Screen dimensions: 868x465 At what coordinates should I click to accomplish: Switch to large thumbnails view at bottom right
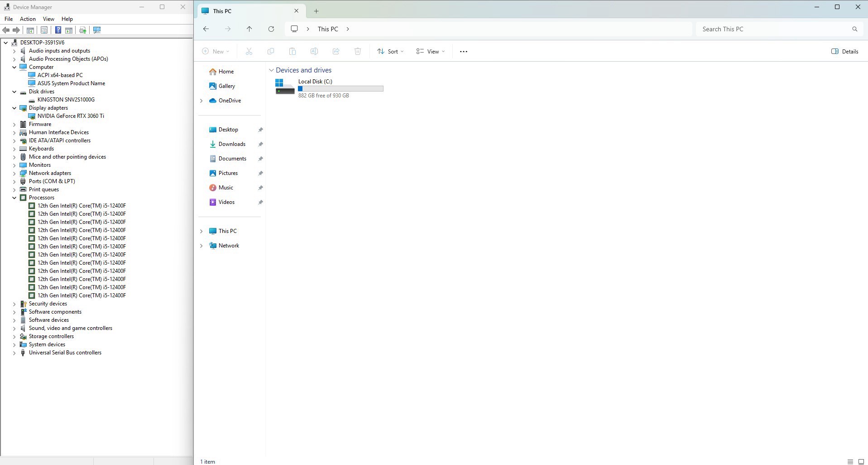861,461
